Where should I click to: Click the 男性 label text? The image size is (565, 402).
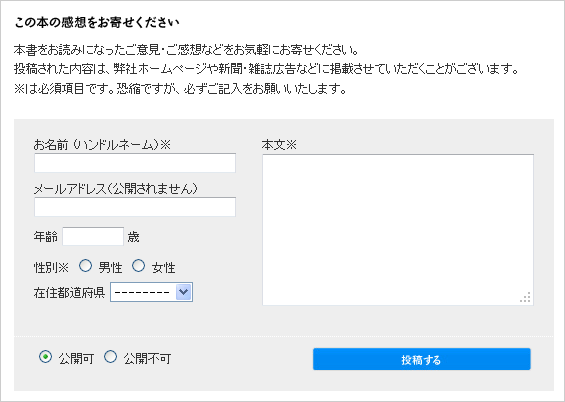click(110, 268)
